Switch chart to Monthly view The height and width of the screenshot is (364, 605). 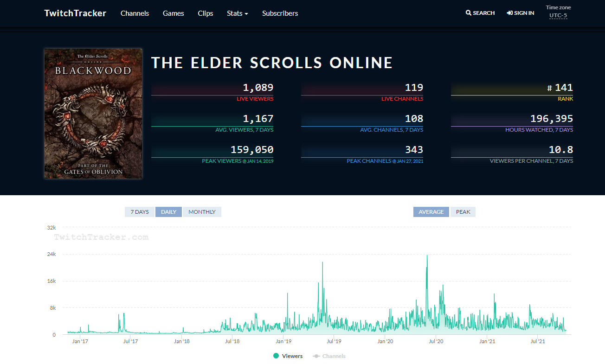(202, 212)
